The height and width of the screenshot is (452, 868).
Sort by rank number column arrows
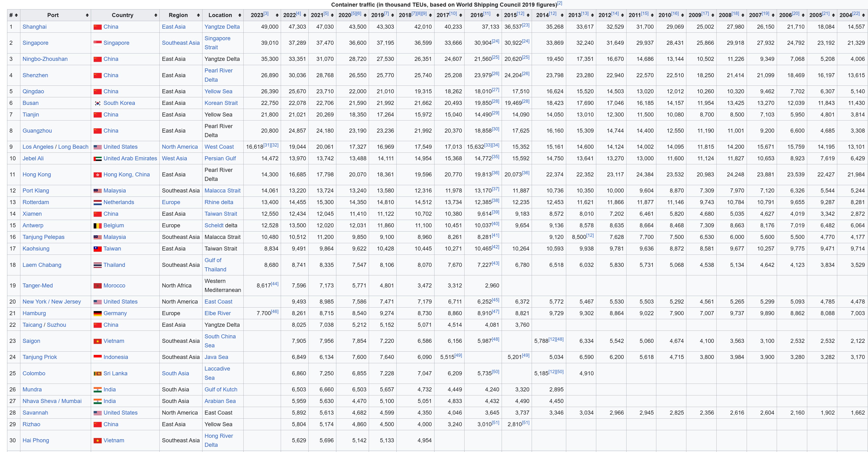click(16, 15)
